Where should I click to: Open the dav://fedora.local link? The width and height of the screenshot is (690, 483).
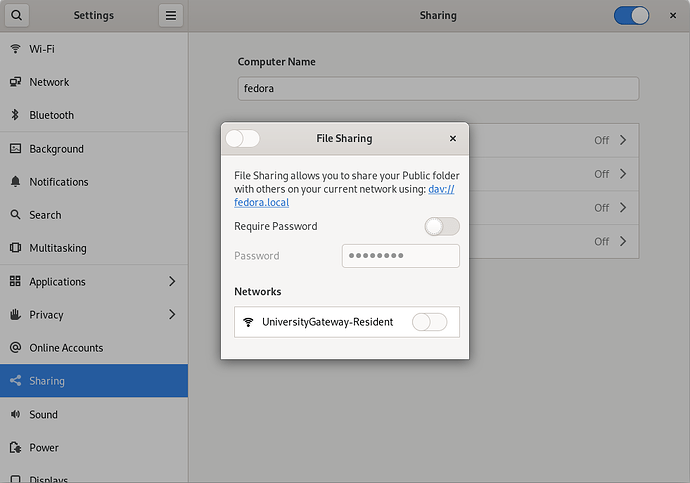[344, 196]
